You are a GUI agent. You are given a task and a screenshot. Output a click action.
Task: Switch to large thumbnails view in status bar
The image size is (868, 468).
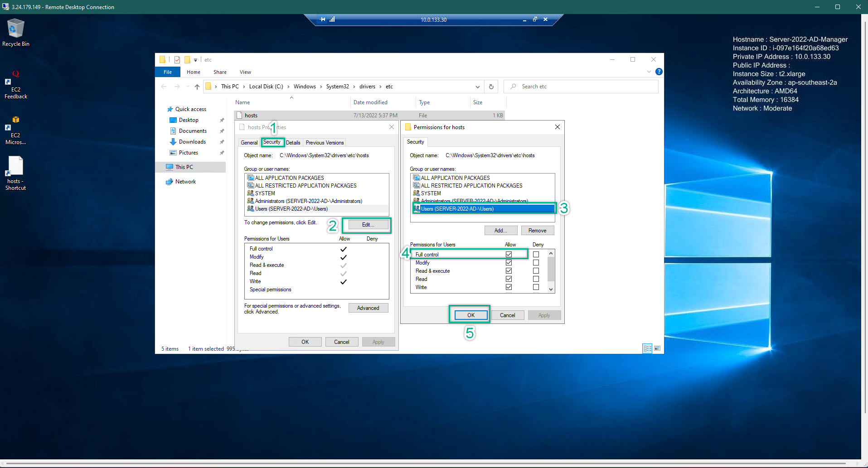657,348
